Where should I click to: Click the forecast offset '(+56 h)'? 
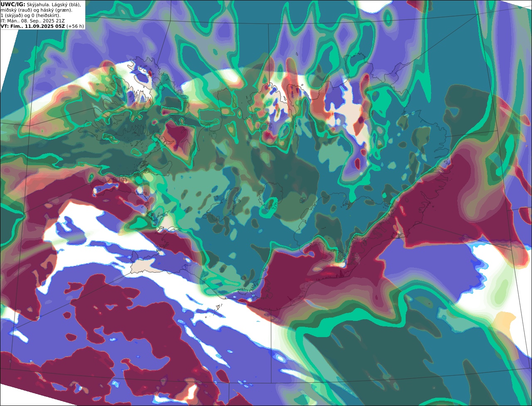click(75, 26)
